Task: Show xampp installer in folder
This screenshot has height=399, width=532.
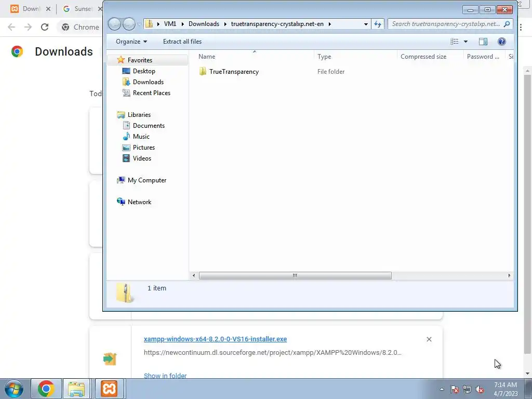Action: click(165, 375)
